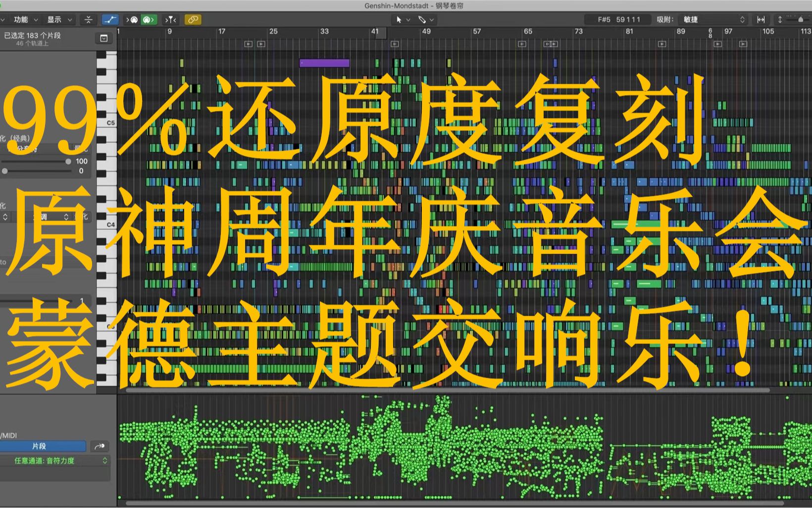
Task: Click the region marker icon just after bar 25
Action: tap(261, 44)
